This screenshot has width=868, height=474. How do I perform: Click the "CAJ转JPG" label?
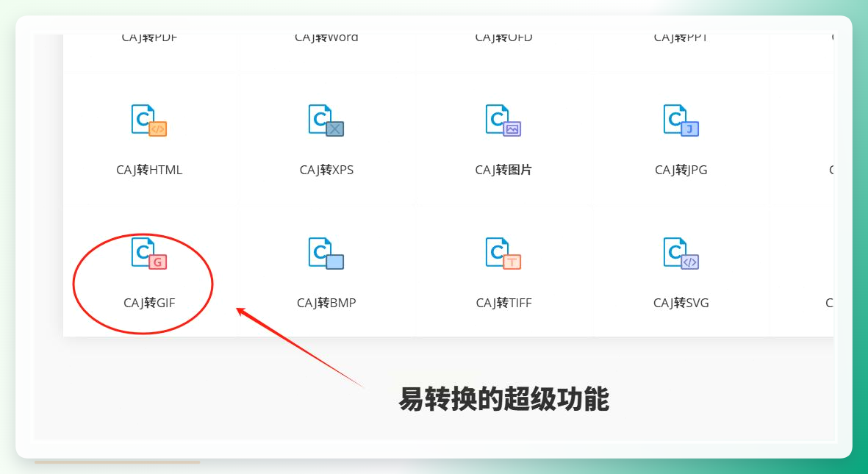pyautogui.click(x=681, y=170)
